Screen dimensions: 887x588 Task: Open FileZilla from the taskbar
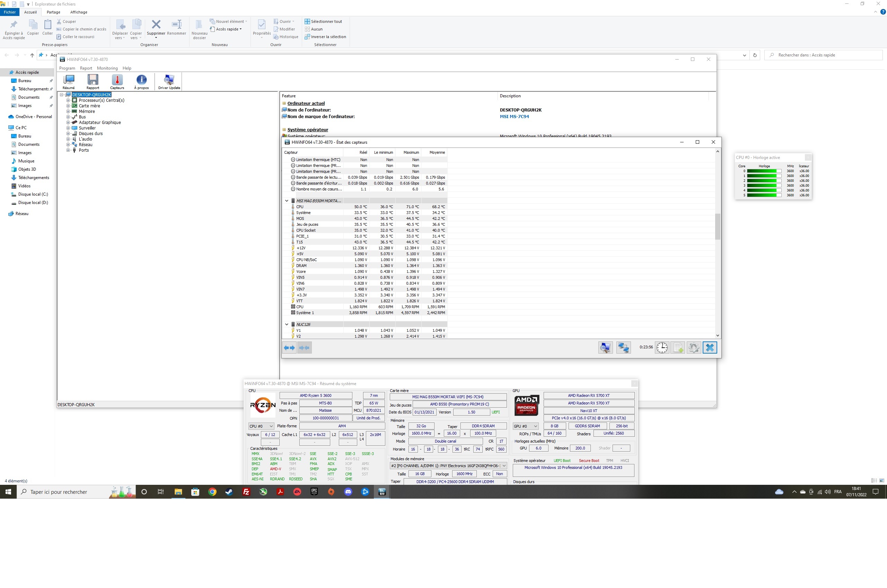tap(246, 492)
